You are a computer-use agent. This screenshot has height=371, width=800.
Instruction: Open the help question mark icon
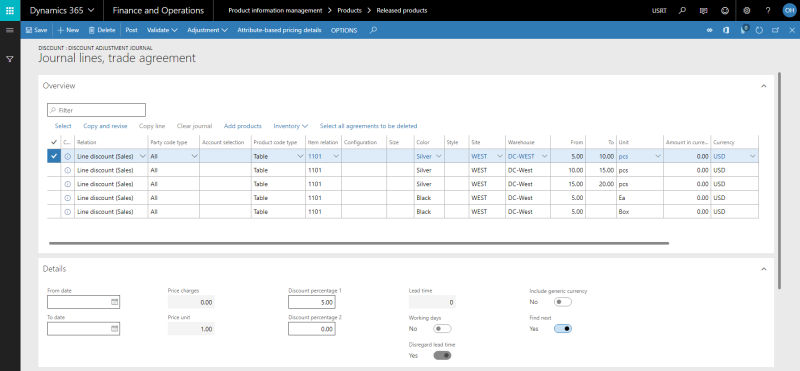[768, 10]
